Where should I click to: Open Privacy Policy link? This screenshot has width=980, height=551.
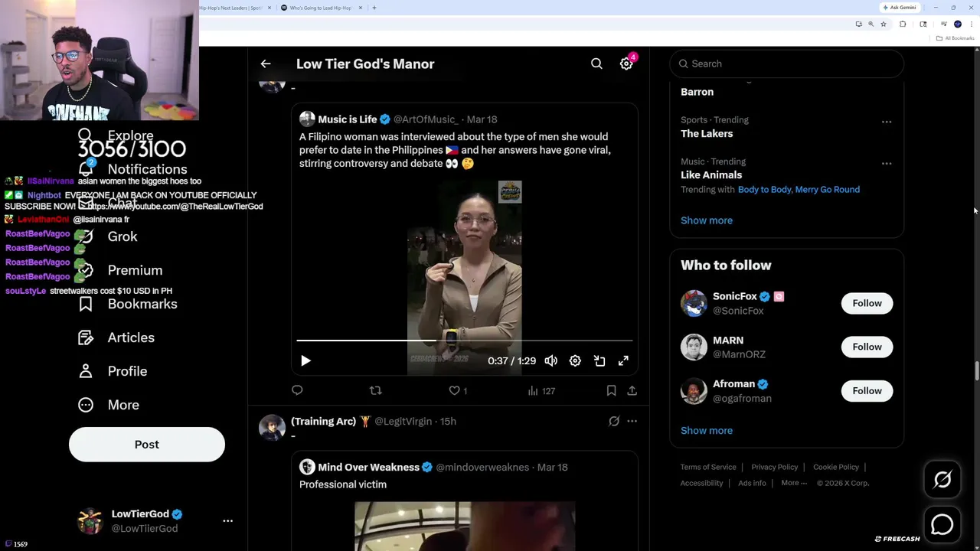775,467
